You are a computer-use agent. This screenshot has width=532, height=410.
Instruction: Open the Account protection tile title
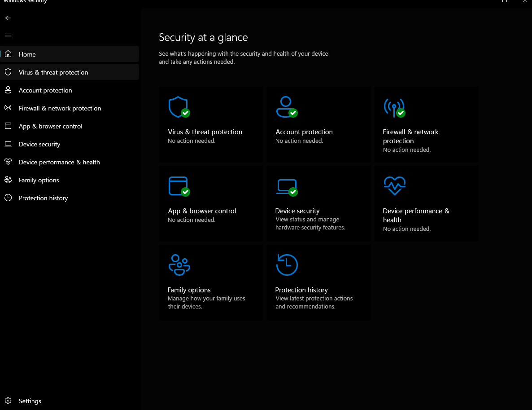tap(304, 132)
